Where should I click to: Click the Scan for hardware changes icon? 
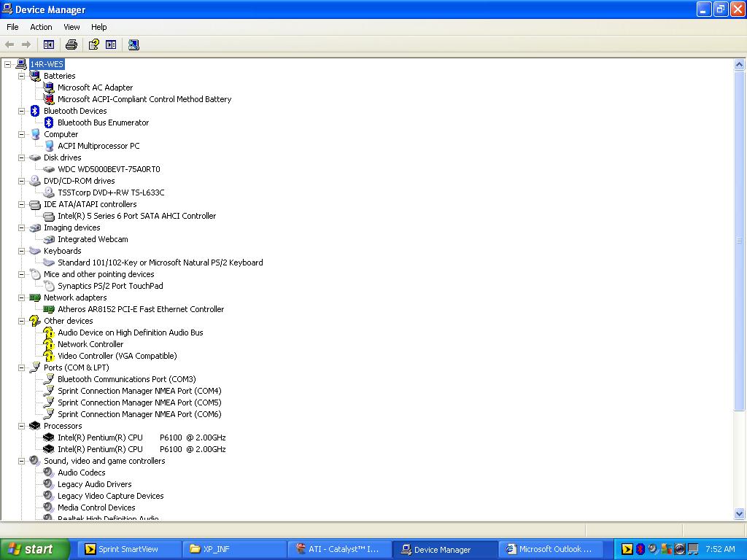134,44
